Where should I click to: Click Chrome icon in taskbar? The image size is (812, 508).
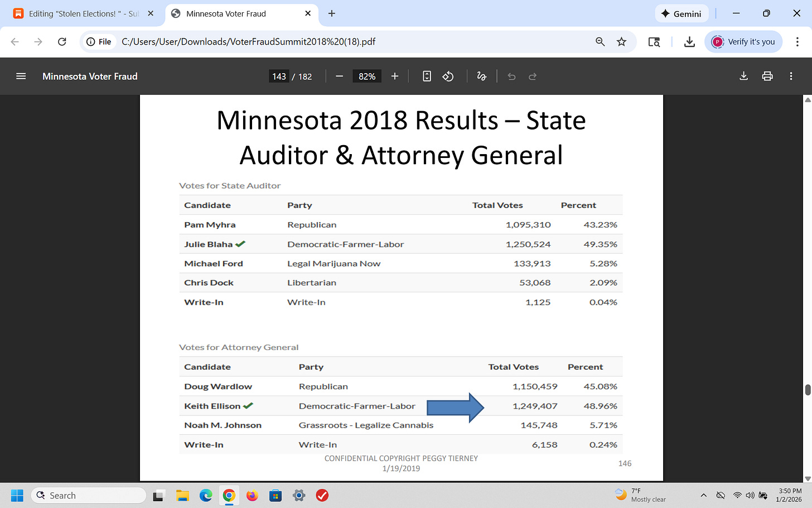[x=229, y=495]
